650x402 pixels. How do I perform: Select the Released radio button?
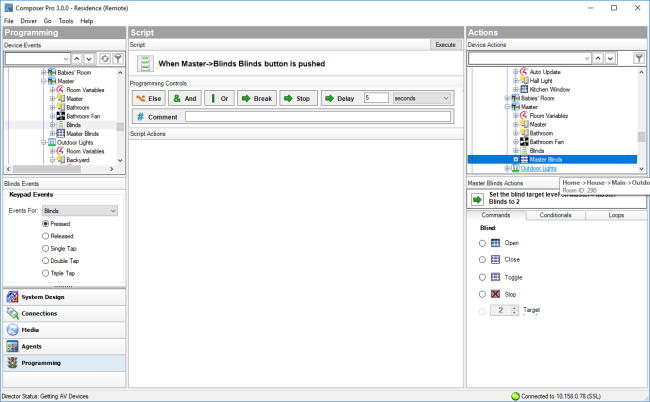coord(46,236)
